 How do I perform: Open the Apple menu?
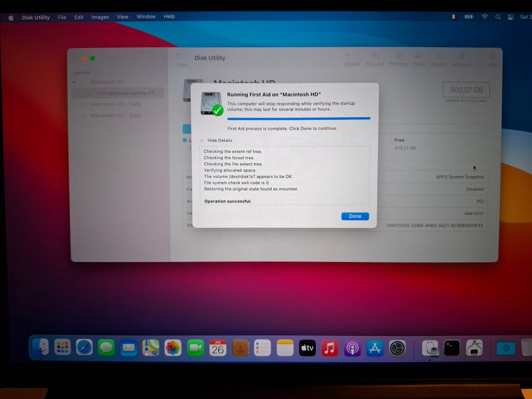11,18
